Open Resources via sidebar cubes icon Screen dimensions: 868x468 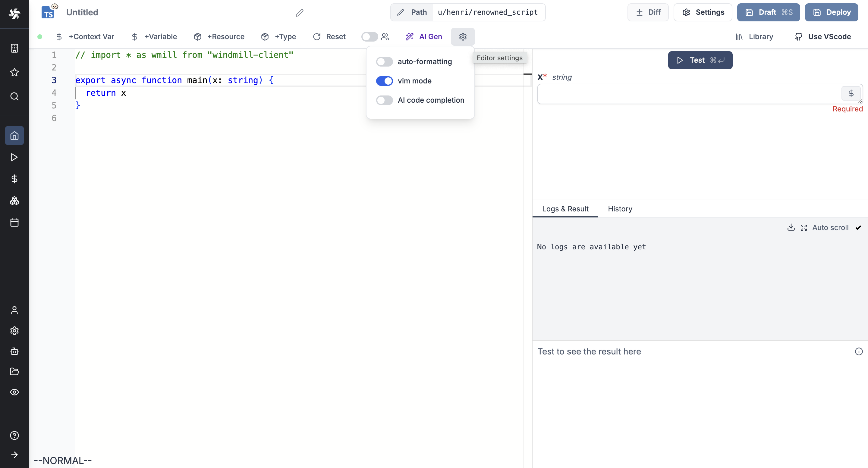click(14, 201)
